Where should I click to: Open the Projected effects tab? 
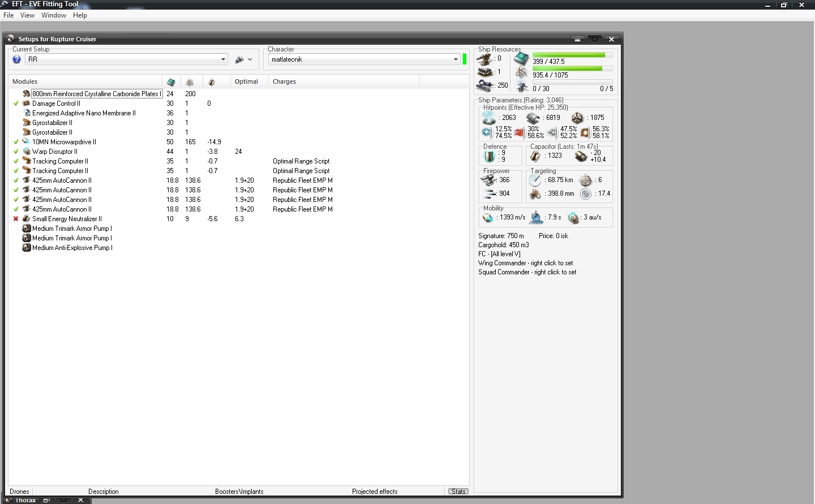click(375, 492)
